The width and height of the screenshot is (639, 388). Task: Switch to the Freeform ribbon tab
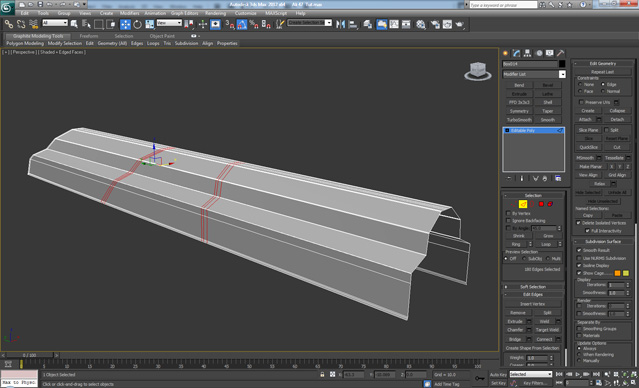(x=89, y=36)
